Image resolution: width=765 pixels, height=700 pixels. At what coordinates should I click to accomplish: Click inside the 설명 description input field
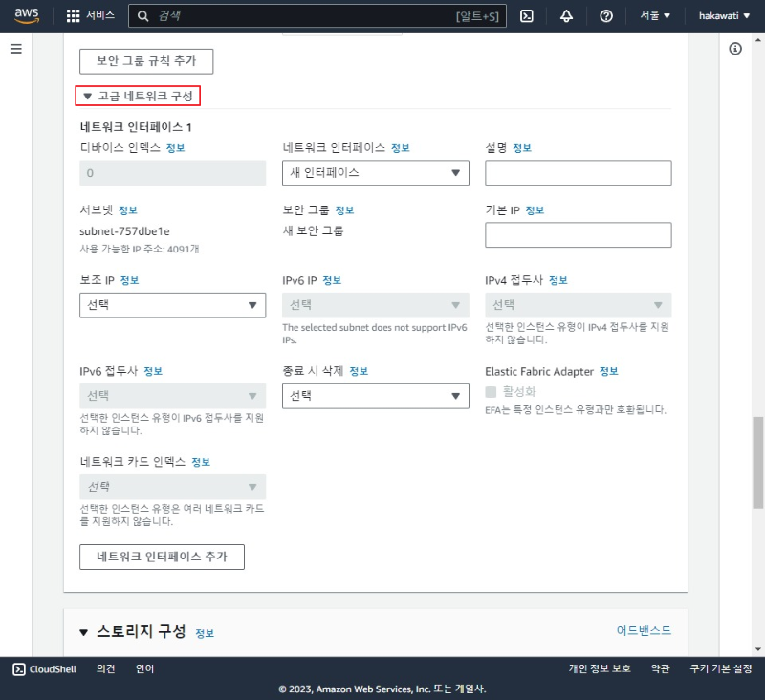[x=578, y=173]
